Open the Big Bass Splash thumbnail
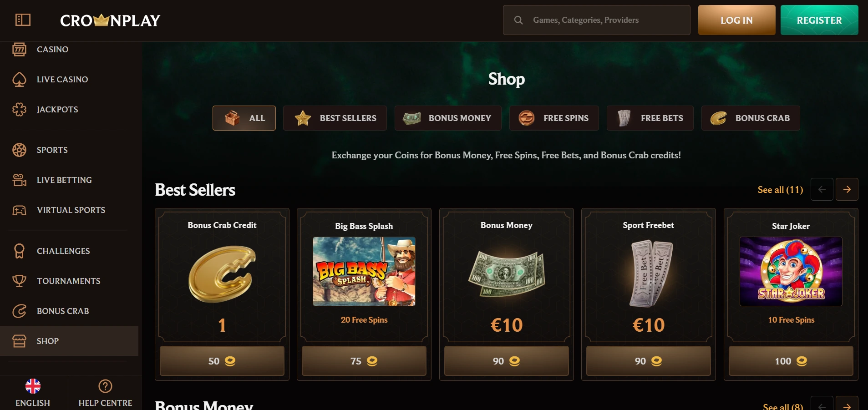 (364, 271)
